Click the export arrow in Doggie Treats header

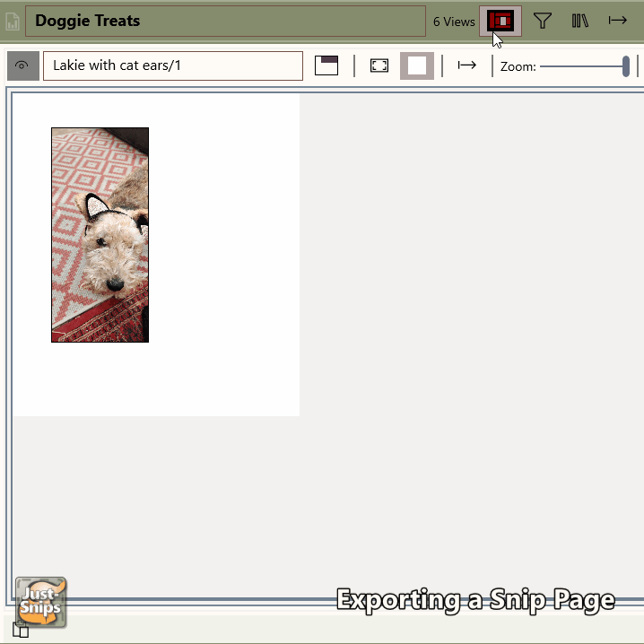coord(617,21)
